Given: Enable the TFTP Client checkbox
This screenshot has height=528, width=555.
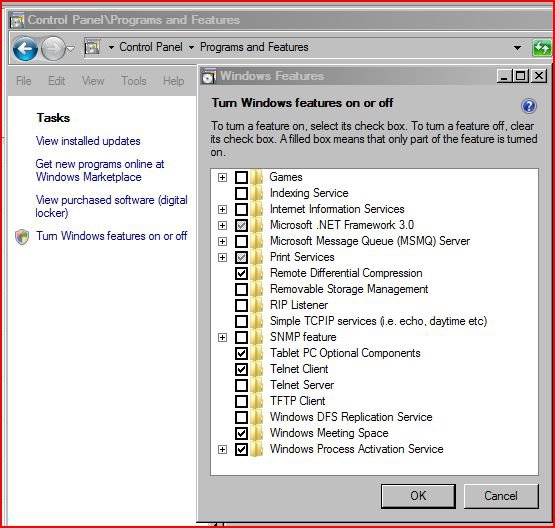Looking at the screenshot, I should coord(241,401).
